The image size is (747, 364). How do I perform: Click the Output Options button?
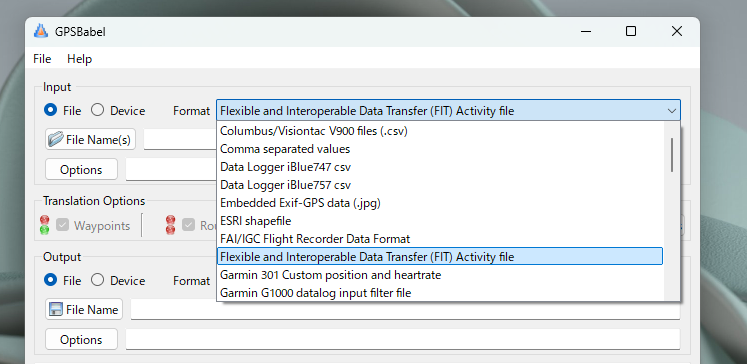click(81, 339)
